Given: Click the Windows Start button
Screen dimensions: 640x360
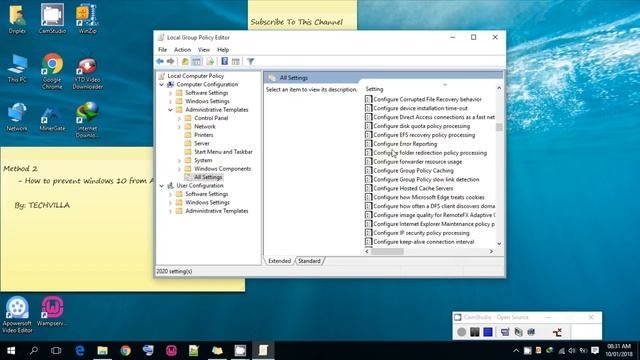Looking at the screenshot, I should pyautogui.click(x=11, y=351).
